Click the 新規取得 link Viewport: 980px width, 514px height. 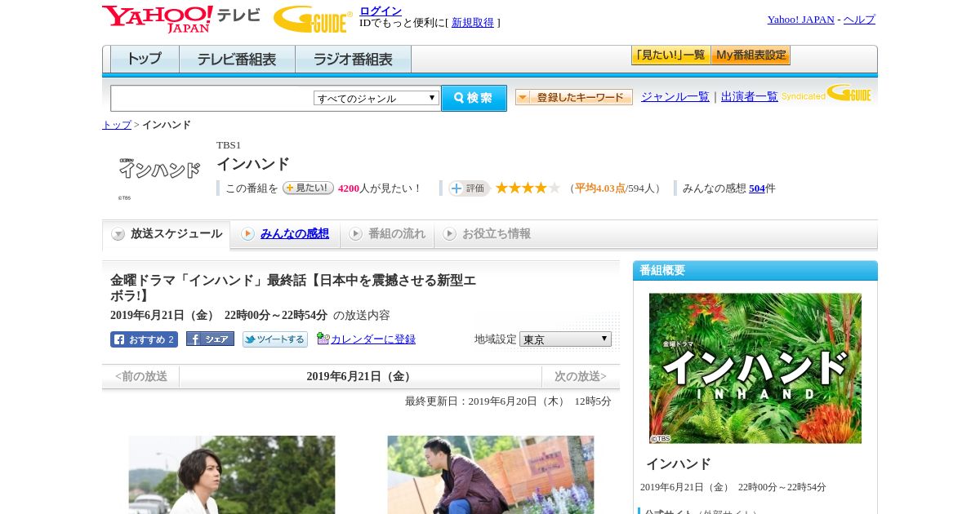click(x=473, y=23)
